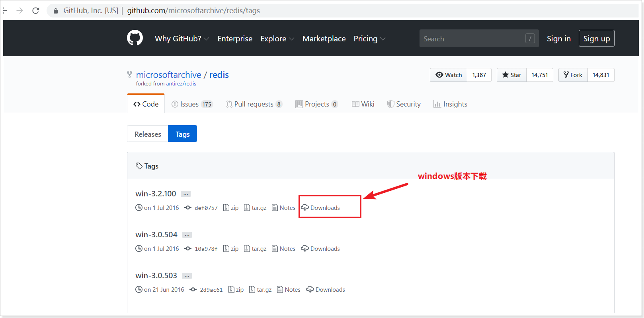Open the microsoftarchive owner page

(169, 75)
